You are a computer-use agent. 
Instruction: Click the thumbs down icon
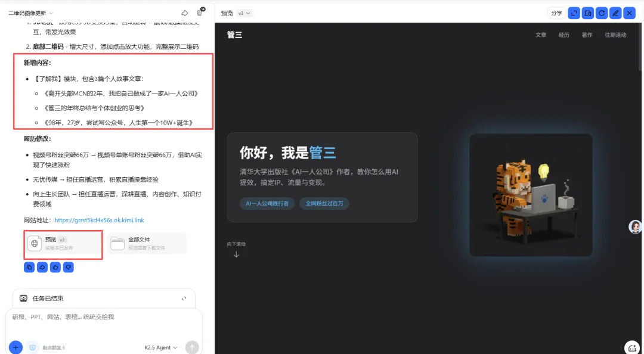coord(69,268)
